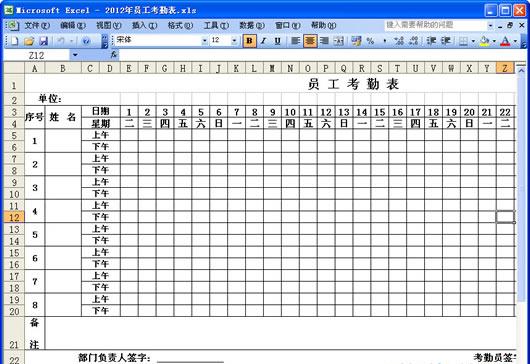Viewport: 530px width, 364px height.
Task: Increase decimal places
Action: 399,41
